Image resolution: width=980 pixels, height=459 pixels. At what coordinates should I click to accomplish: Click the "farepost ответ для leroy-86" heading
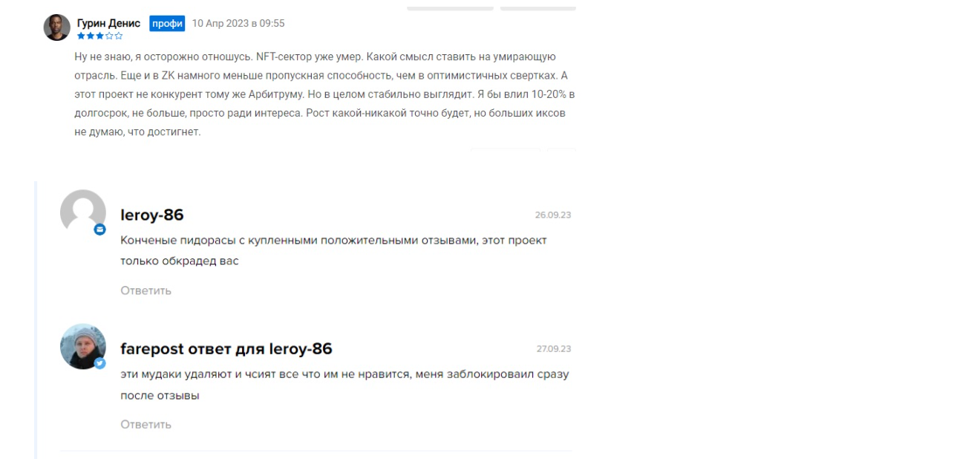226,349
